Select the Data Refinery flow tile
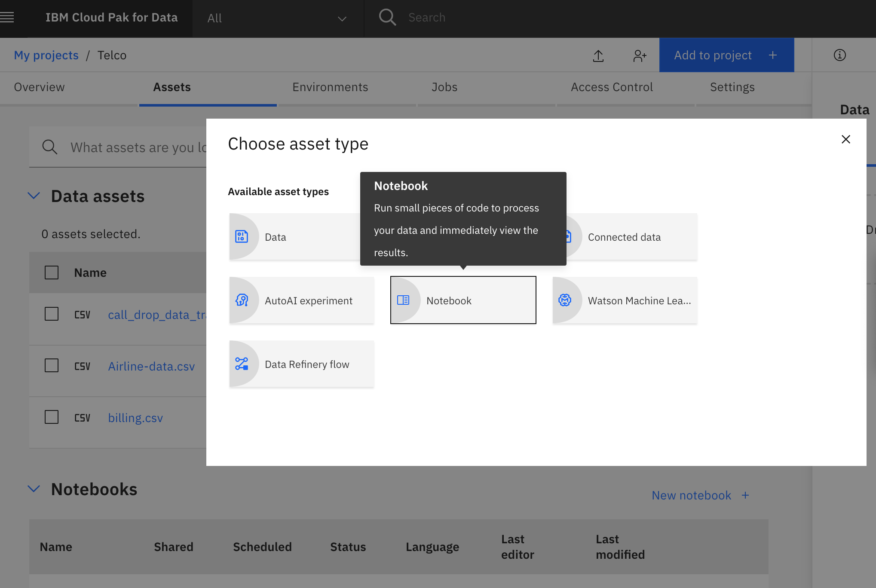876x588 pixels. pos(301,364)
